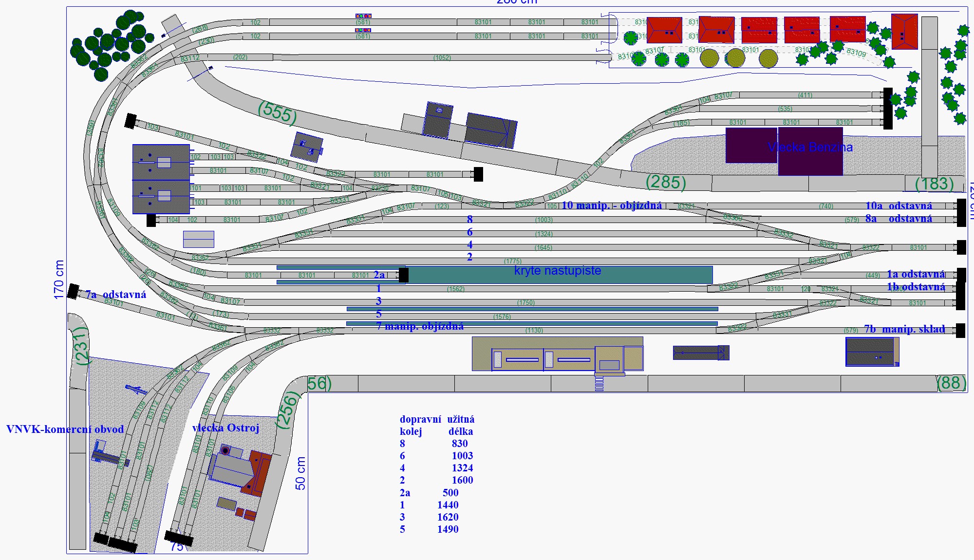The height and width of the screenshot is (560, 974).
Task: Select the 2a row value 500 in table
Action: [450, 492]
